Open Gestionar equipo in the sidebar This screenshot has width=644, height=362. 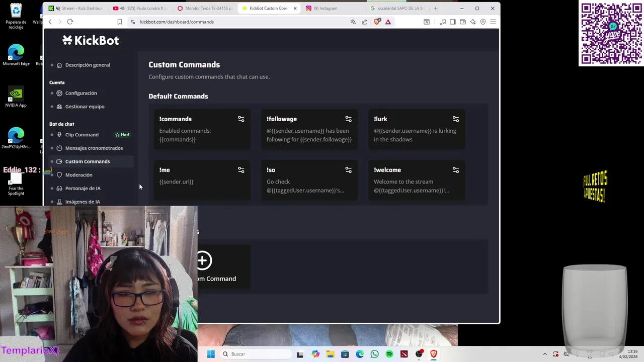[x=85, y=107]
